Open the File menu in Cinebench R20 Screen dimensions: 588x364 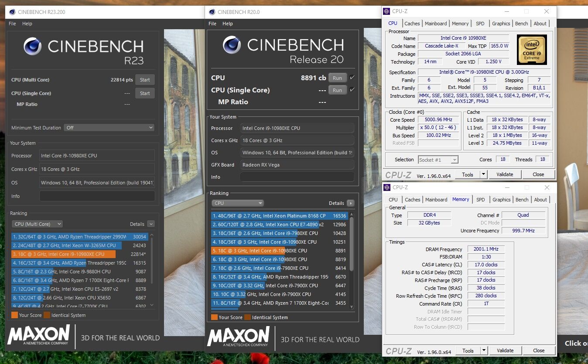coord(212,24)
